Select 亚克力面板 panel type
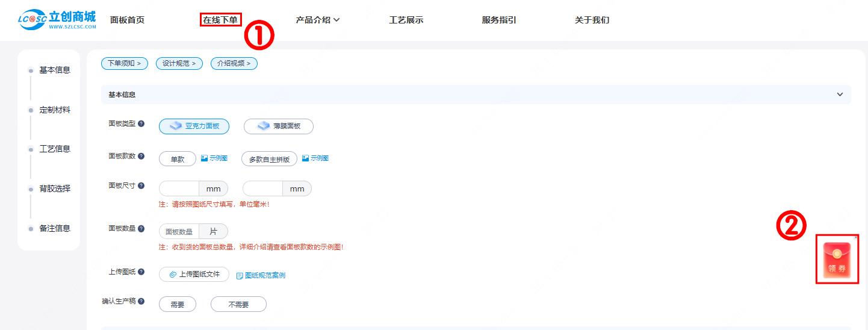The width and height of the screenshot is (868, 330). click(194, 126)
